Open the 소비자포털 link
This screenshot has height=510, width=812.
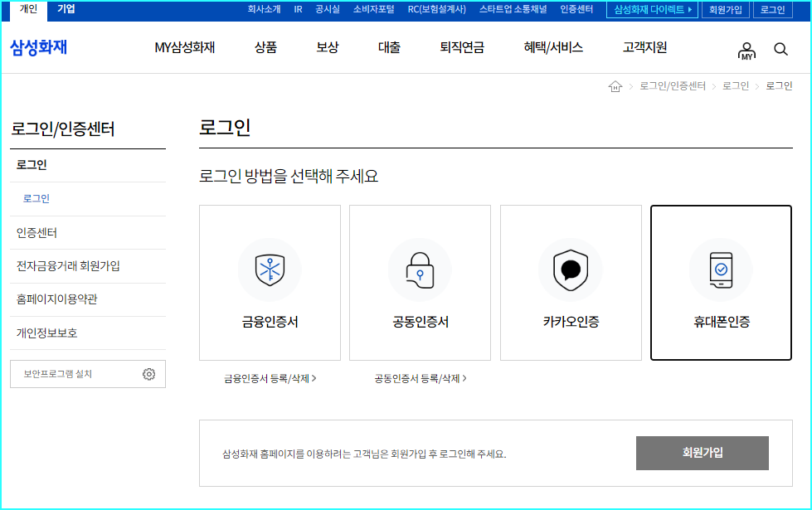[x=373, y=9]
